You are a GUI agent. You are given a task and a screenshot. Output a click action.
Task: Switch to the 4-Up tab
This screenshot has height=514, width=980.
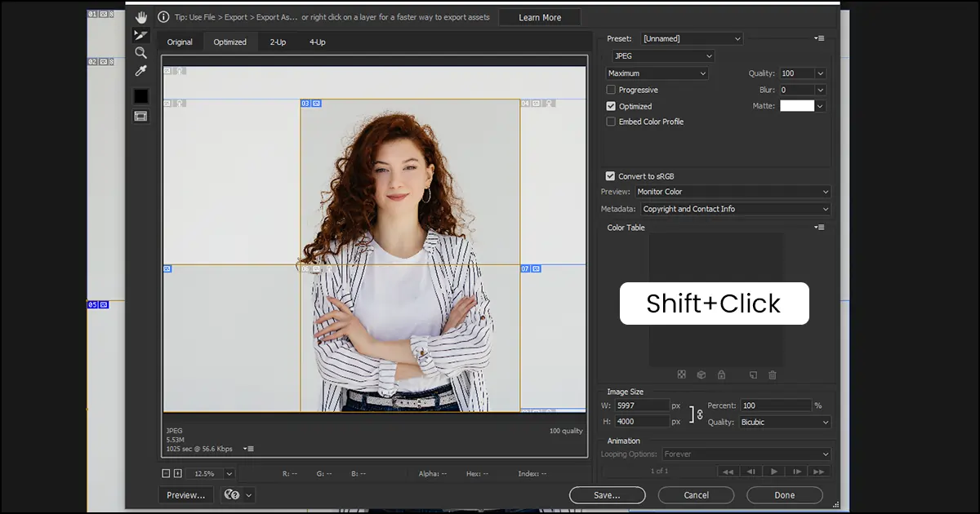click(317, 41)
